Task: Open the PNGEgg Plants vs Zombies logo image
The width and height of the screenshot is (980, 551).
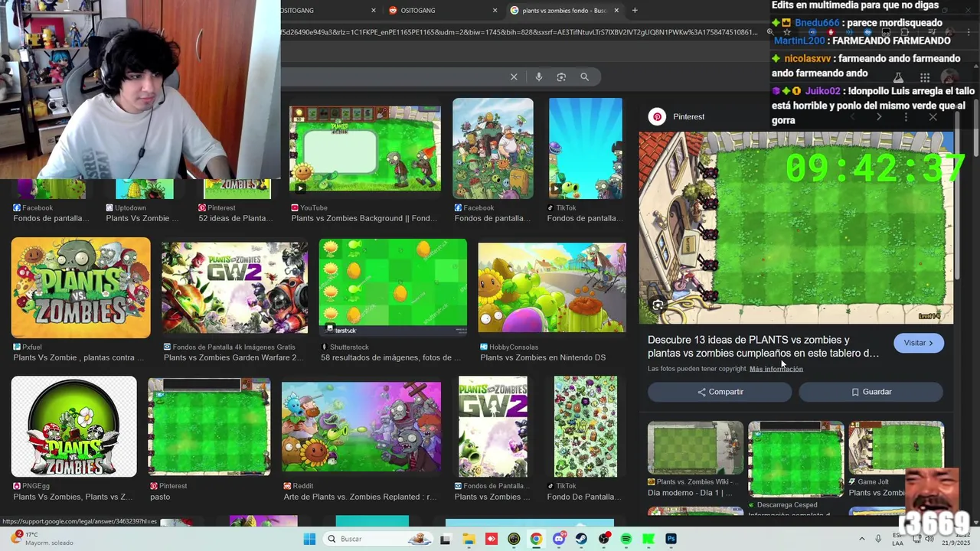Action: pos(73,426)
